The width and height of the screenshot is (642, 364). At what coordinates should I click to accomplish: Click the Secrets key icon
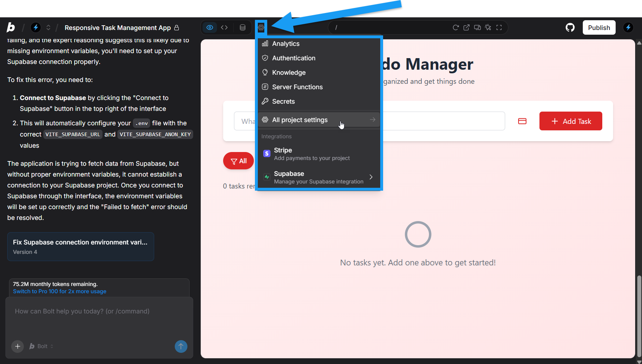pos(265,101)
